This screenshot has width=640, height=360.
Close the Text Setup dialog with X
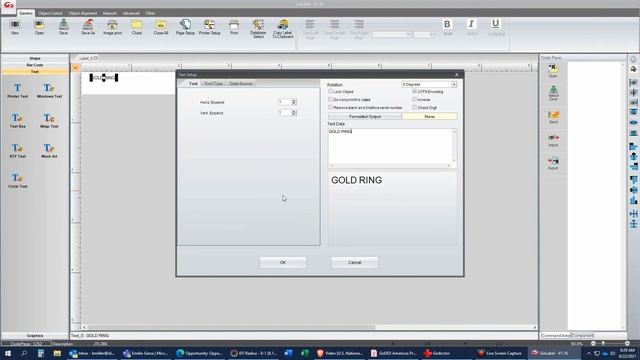click(457, 75)
